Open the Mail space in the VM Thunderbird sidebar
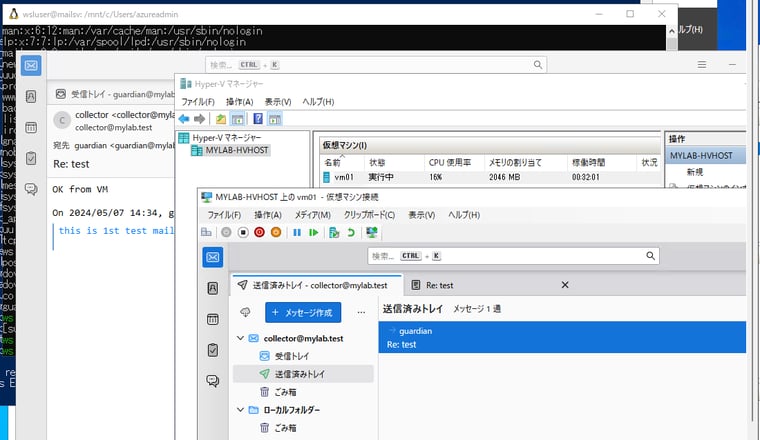The height and width of the screenshot is (440, 760). tap(213, 257)
